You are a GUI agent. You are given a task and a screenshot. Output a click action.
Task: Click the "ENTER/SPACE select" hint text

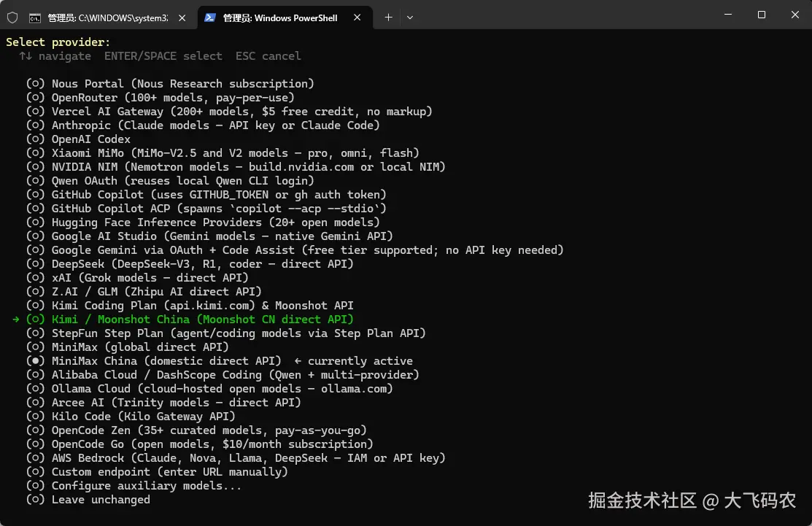click(x=163, y=56)
